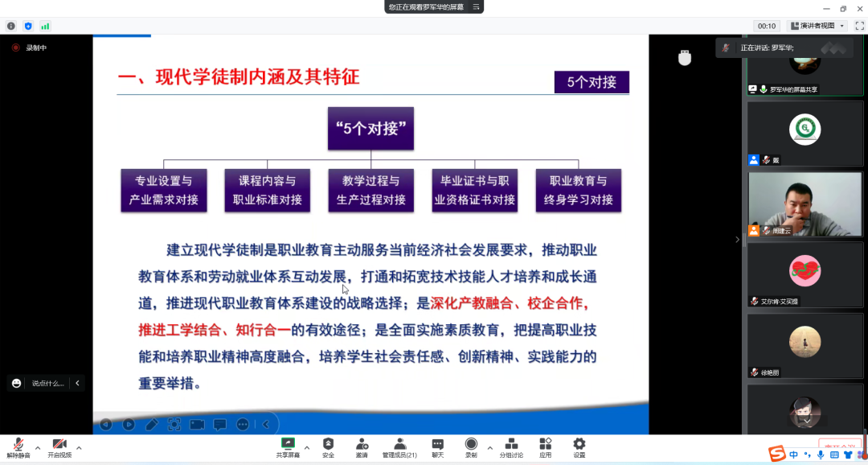Open the 安全 security settings
The width and height of the screenshot is (868, 465).
coord(328,446)
